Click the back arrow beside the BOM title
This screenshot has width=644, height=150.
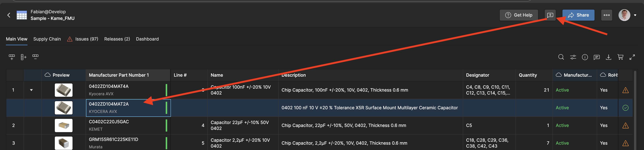coord(9,15)
